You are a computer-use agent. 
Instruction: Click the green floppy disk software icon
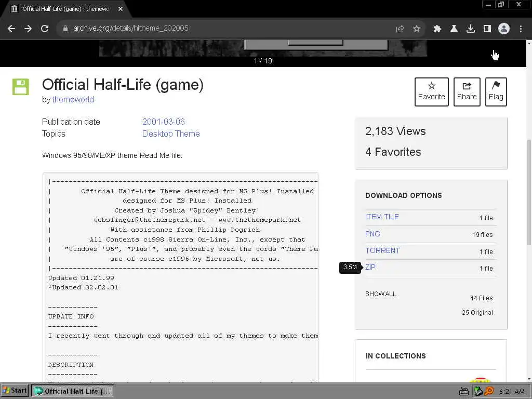click(x=21, y=87)
